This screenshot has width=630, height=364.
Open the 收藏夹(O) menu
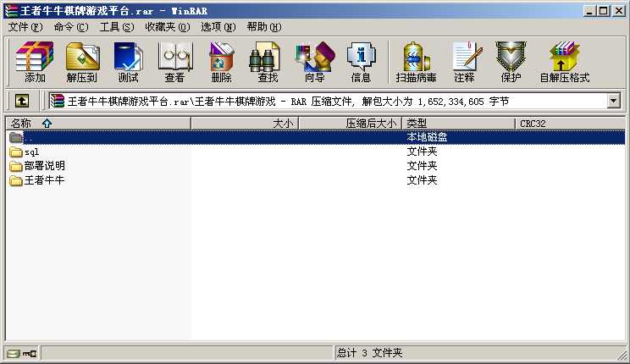coord(168,27)
